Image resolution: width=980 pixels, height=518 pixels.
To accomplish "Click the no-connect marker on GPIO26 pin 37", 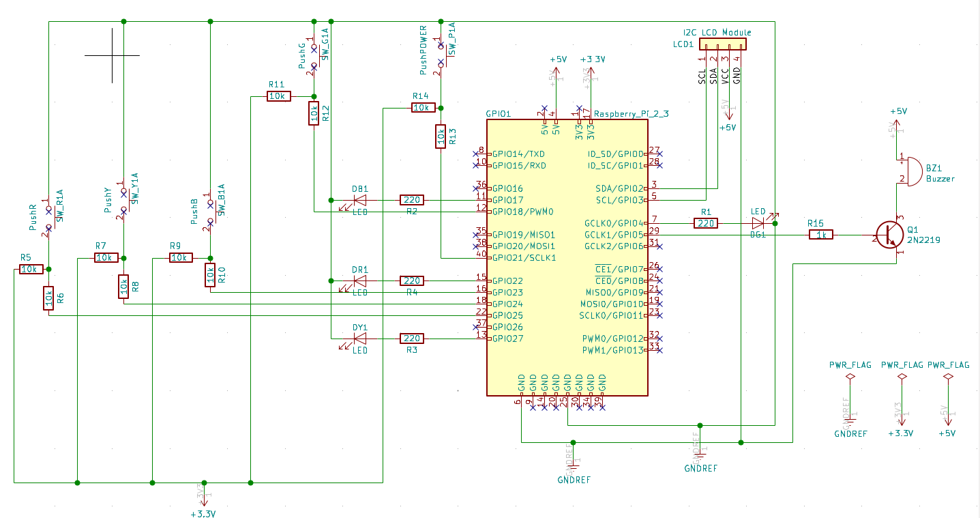I will point(475,327).
